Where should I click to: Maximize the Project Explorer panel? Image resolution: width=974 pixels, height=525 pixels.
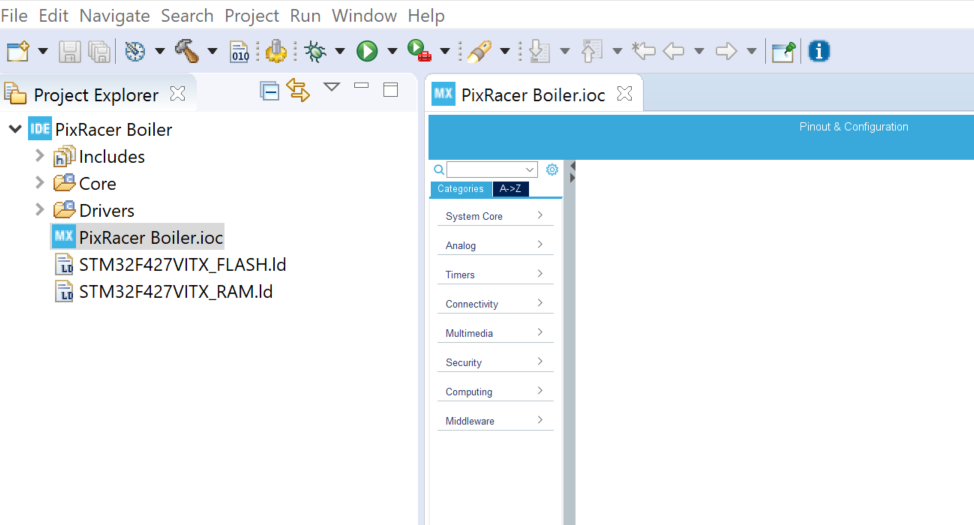click(391, 90)
